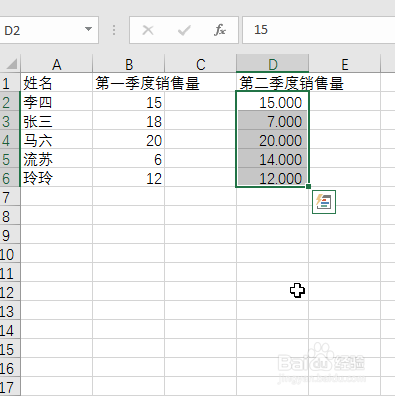Image resolution: width=395 pixels, height=396 pixels.
Task: Open the Name Box dropdown arrow
Action: [x=88, y=29]
